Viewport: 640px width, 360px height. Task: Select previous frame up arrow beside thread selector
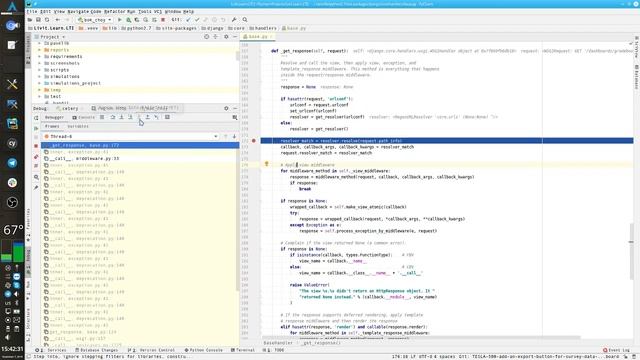[x=226, y=136]
